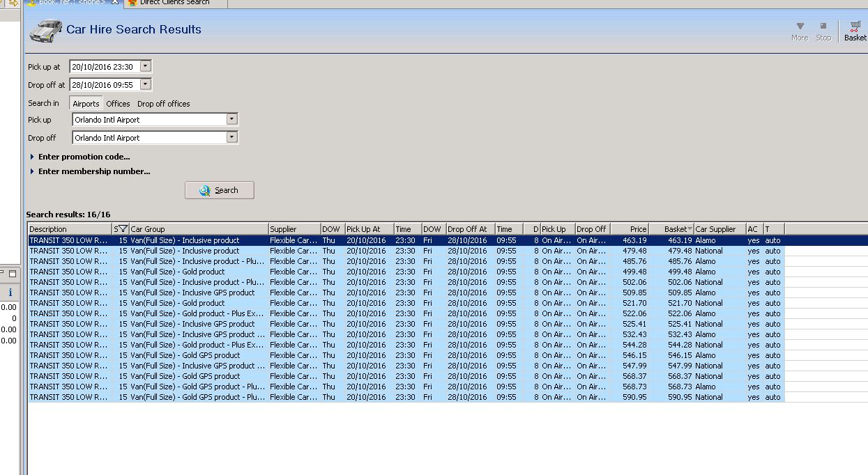This screenshot has width=868, height=475.
Task: Sort by the Supplier column header
Action: (294, 228)
